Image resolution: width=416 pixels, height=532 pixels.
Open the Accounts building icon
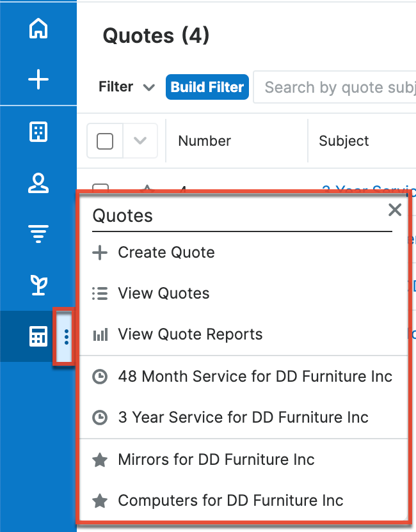click(38, 132)
